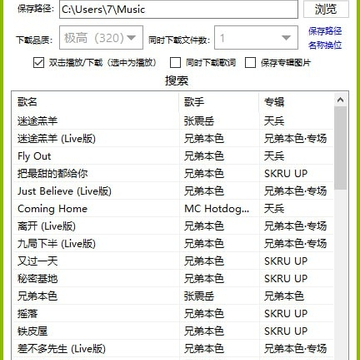Viewport: 360px width, 360px height.
Task: Click album SKRU UP in 把最甜的都给你 row
Action: [x=286, y=174]
